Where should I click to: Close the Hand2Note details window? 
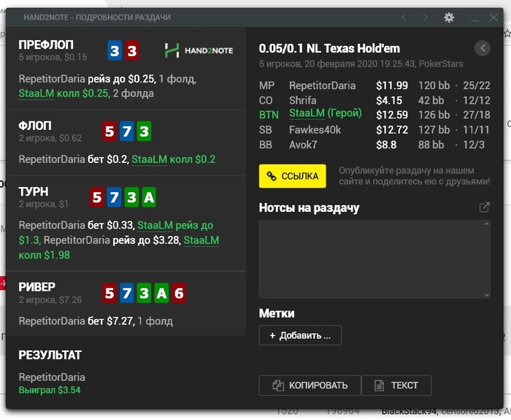pos(493,18)
